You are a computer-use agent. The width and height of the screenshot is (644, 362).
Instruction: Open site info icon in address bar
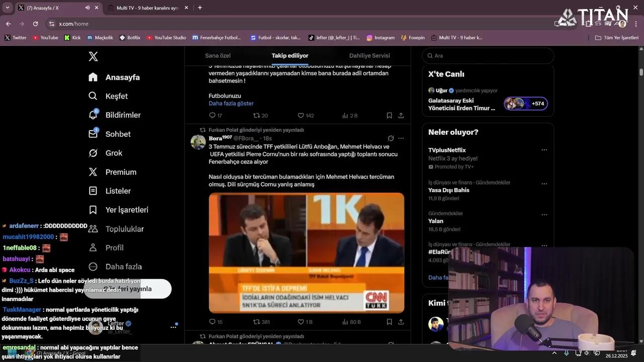51,24
